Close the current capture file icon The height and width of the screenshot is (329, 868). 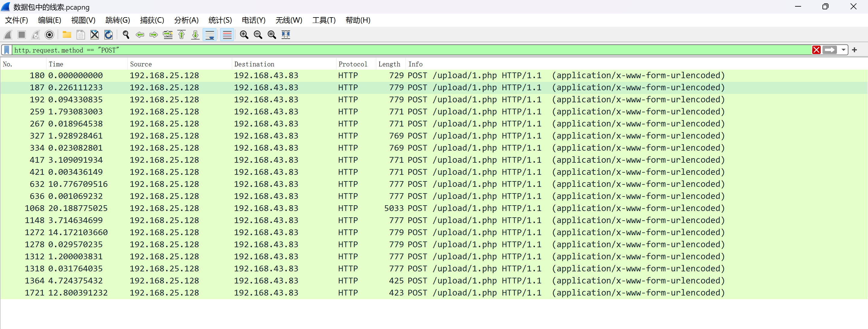(x=95, y=35)
